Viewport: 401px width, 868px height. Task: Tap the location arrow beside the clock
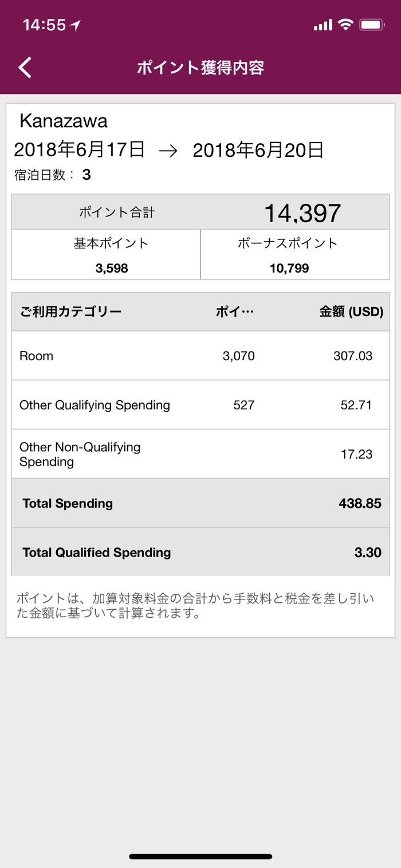click(x=75, y=25)
